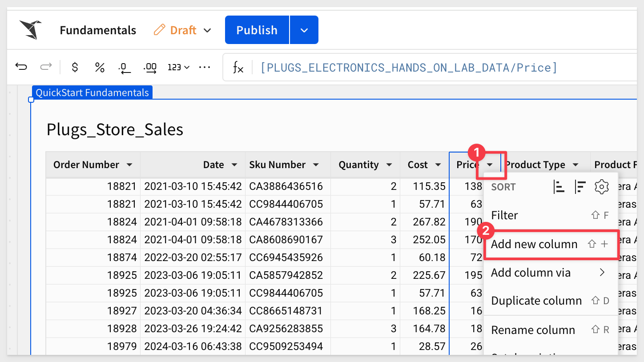This screenshot has height=362, width=644.
Task: Select date cell 2024-03-16 06:43:38
Action: pyautogui.click(x=193, y=346)
